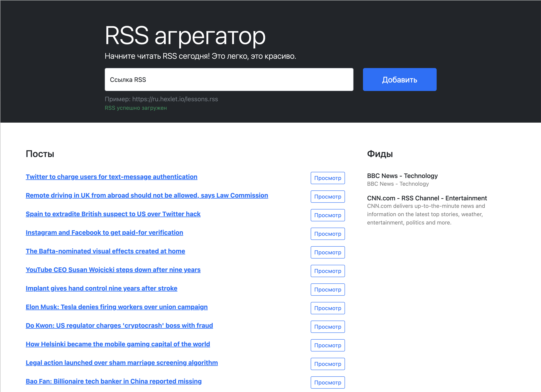Open the Helsinki mobile gaming capital article
The height and width of the screenshot is (392, 541).
118,344
